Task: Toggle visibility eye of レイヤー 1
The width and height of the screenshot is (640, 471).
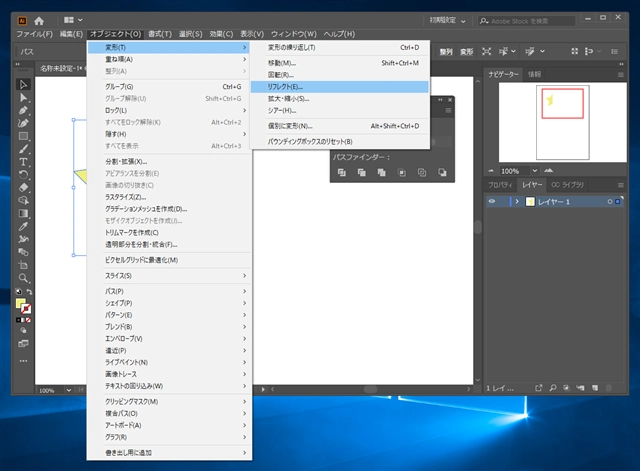Action: click(x=492, y=201)
